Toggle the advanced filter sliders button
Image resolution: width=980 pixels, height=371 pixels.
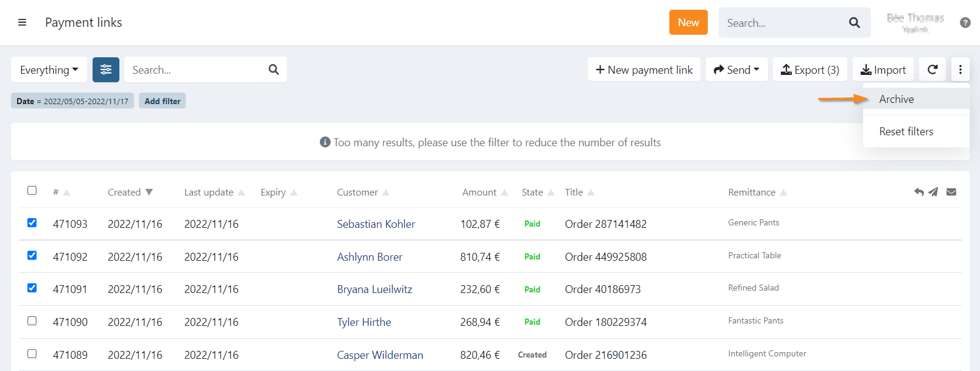pyautogui.click(x=106, y=69)
